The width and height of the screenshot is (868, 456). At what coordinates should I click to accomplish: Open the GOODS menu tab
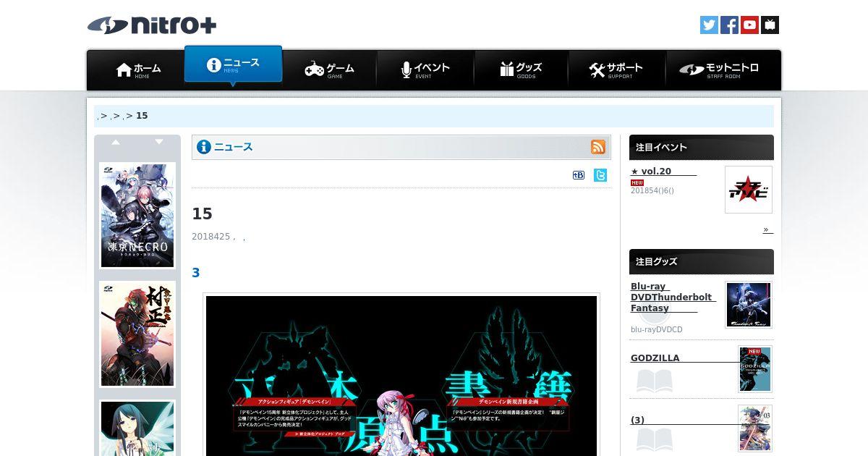(x=521, y=70)
